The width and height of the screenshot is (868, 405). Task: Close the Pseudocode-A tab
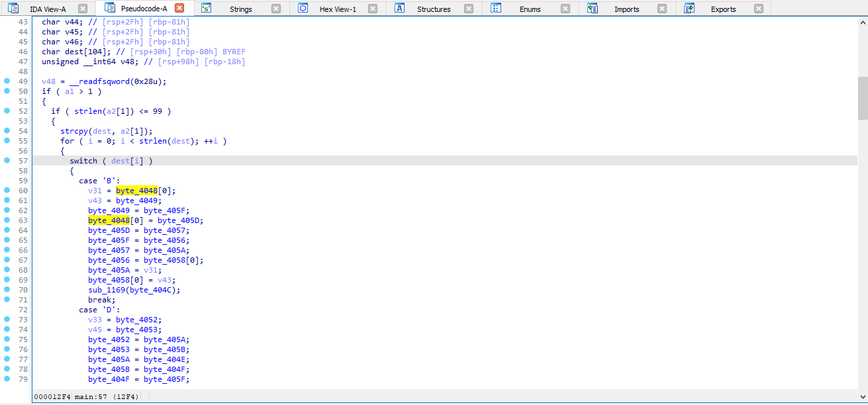click(x=179, y=9)
